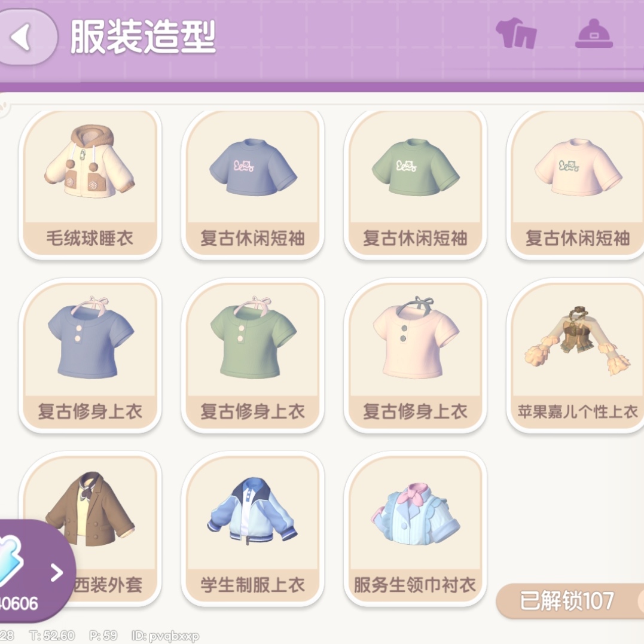644x644 pixels.
Task: Select the blue 复古修身上衣 top
Action: [90, 356]
